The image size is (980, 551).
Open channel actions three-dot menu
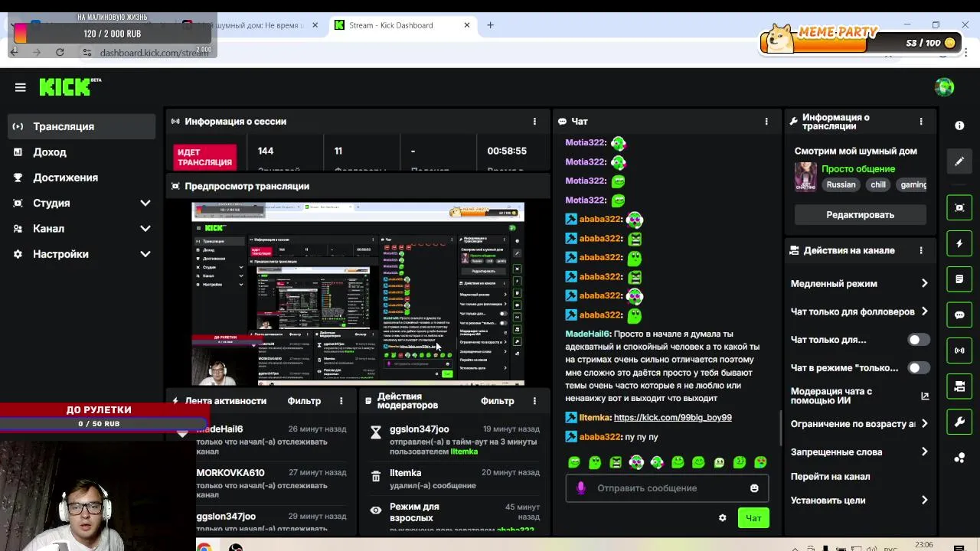tap(921, 250)
